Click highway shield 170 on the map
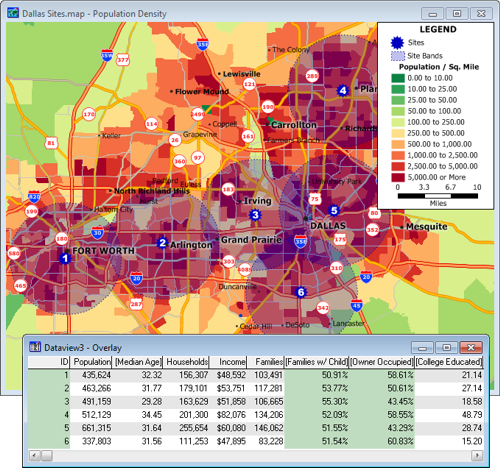The height and width of the screenshot is (468, 500). click(89, 114)
